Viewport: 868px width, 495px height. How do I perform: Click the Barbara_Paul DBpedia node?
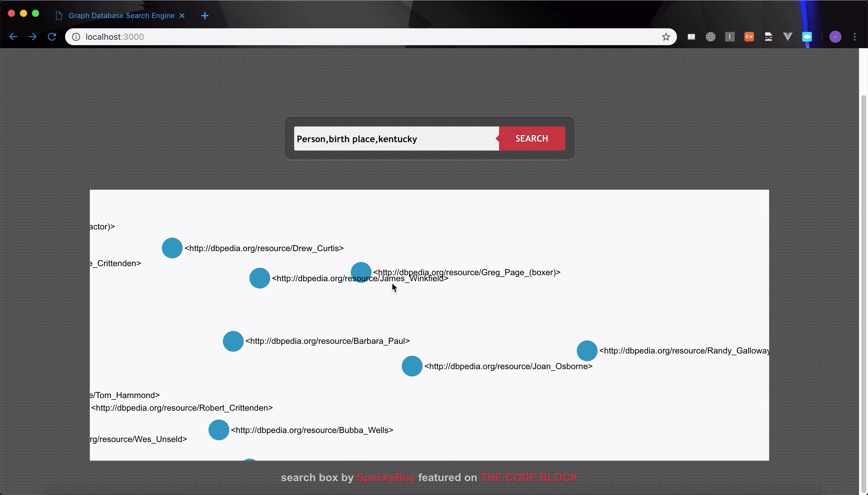click(233, 341)
